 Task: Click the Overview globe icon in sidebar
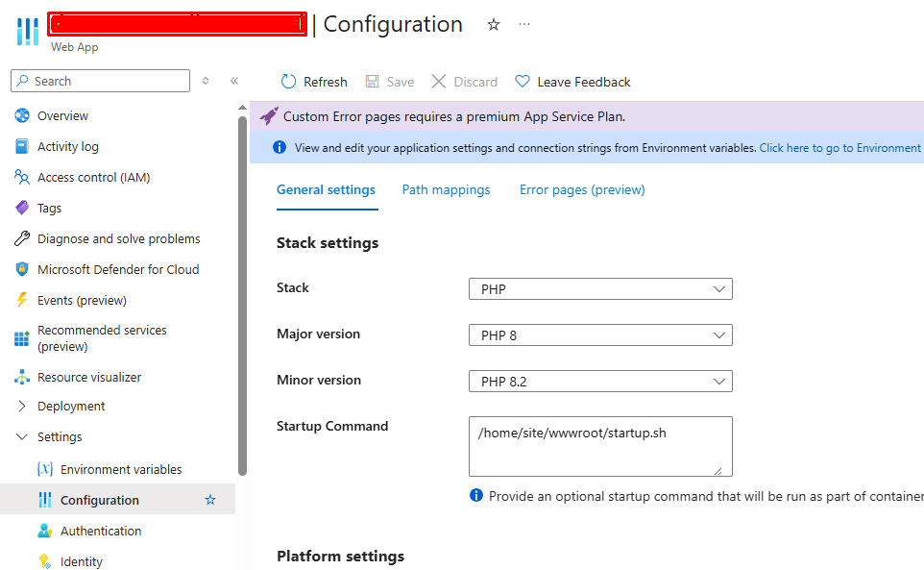coord(22,115)
